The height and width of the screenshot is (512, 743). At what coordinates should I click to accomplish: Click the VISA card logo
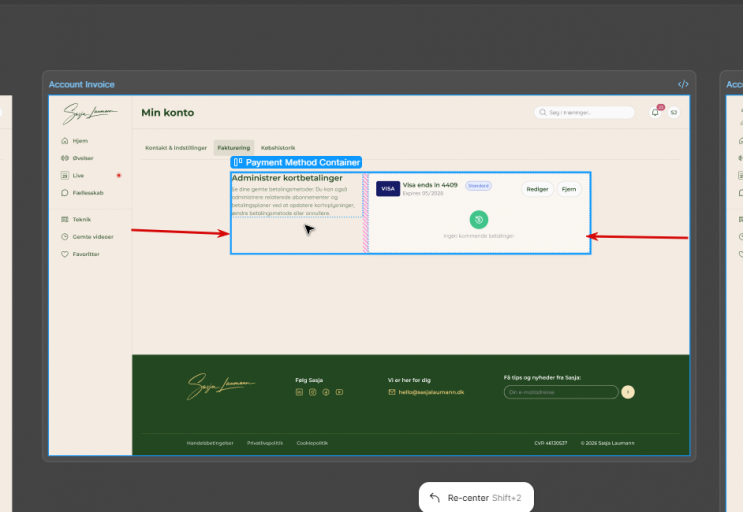[388, 189]
